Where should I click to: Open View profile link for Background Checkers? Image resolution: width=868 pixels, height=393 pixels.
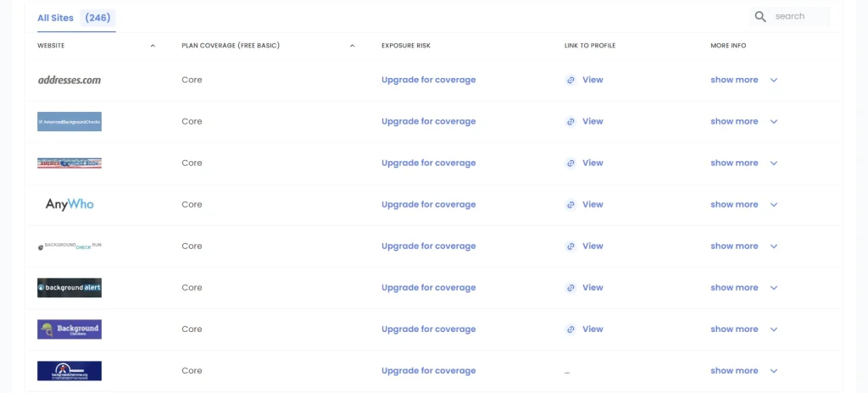click(593, 329)
